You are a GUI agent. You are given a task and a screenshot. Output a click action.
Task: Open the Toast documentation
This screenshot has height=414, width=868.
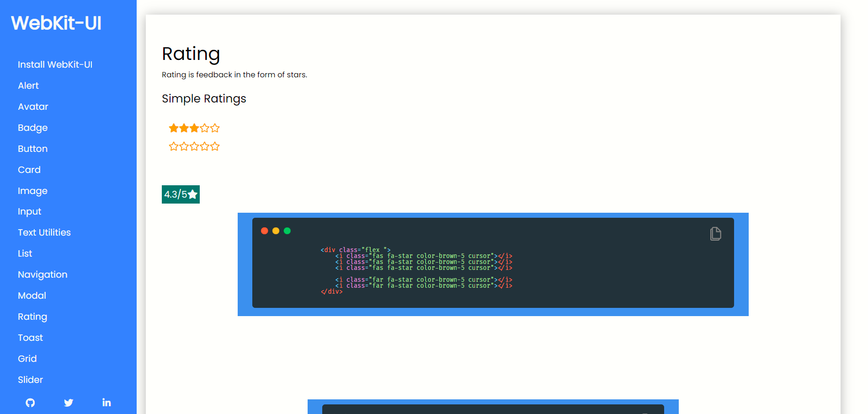30,338
